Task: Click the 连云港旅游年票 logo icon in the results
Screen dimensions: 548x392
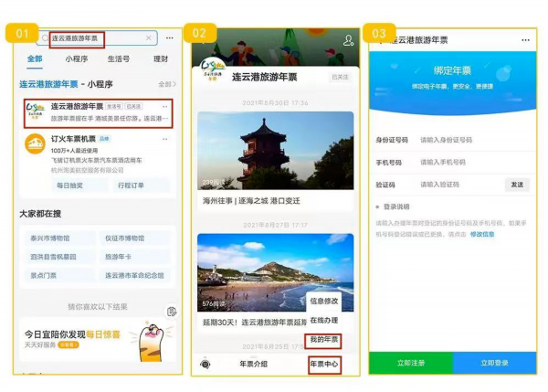Action: [x=36, y=111]
